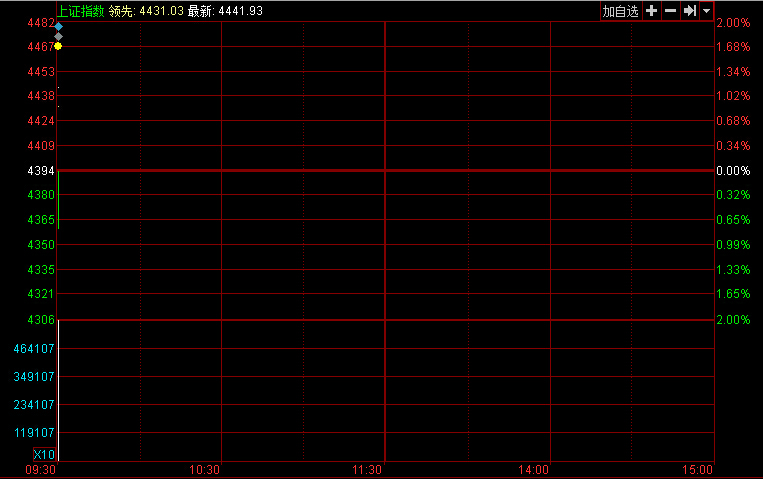Click the 14:00 time axis label
This screenshot has width=763, height=479.
[533, 470]
